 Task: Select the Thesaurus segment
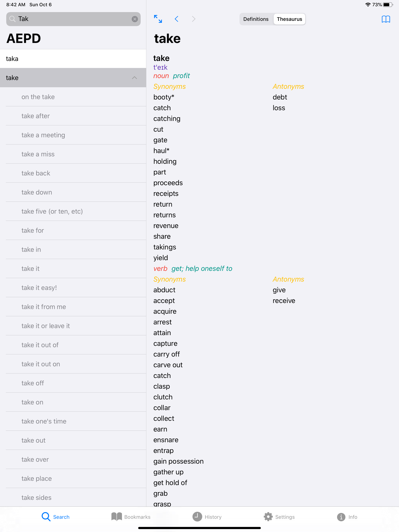(289, 19)
